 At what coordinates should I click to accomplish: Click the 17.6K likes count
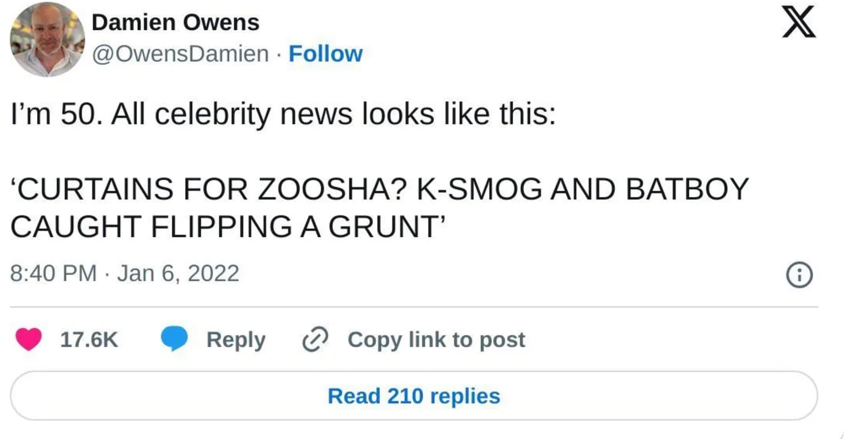(89, 339)
